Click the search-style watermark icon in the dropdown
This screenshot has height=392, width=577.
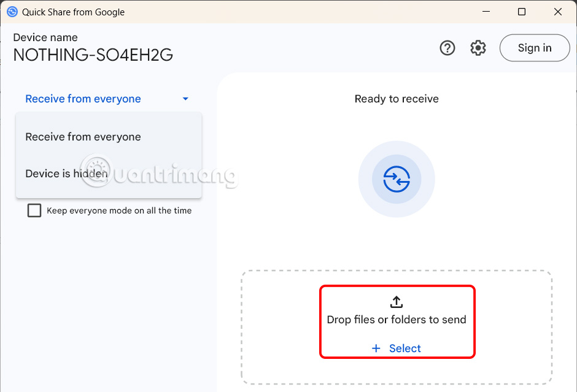95,171
